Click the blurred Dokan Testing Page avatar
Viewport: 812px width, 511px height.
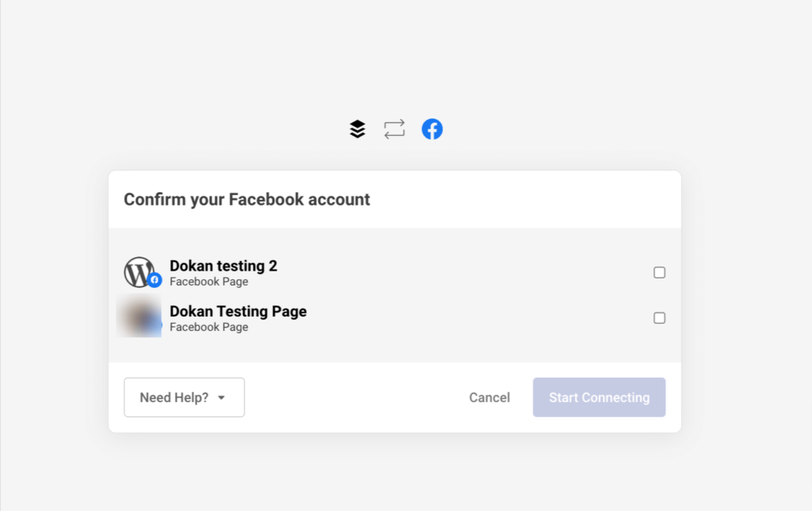coord(139,317)
